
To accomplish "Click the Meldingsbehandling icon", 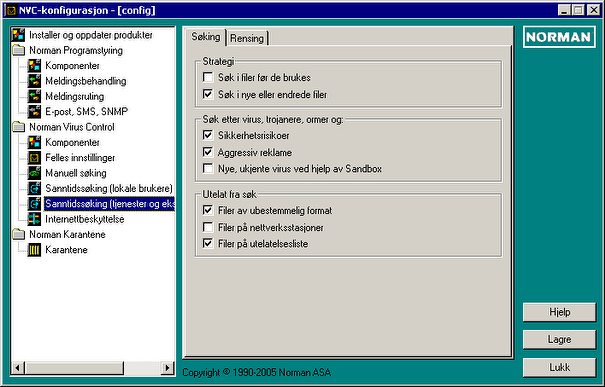I will tap(34, 81).
